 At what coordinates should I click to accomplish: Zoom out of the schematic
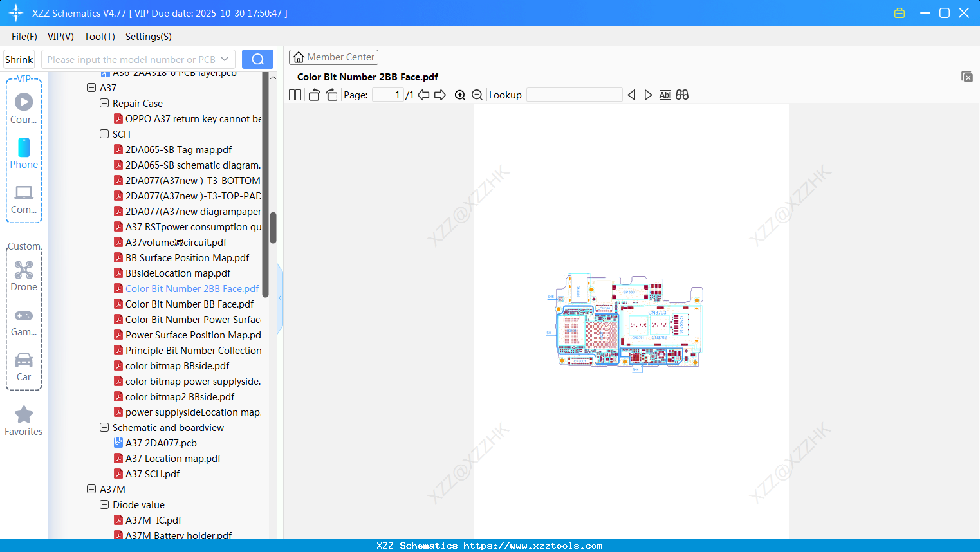(x=477, y=95)
